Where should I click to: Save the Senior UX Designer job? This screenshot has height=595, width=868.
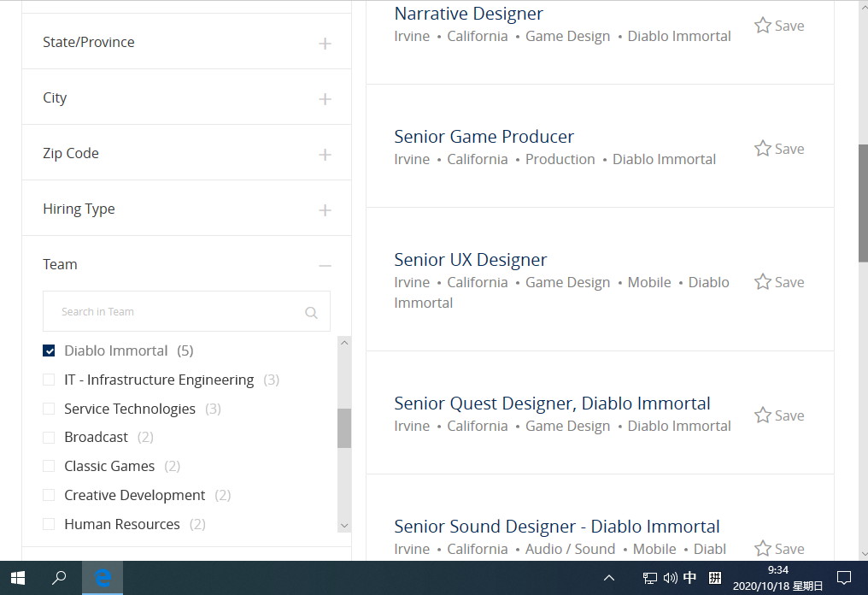(x=779, y=282)
